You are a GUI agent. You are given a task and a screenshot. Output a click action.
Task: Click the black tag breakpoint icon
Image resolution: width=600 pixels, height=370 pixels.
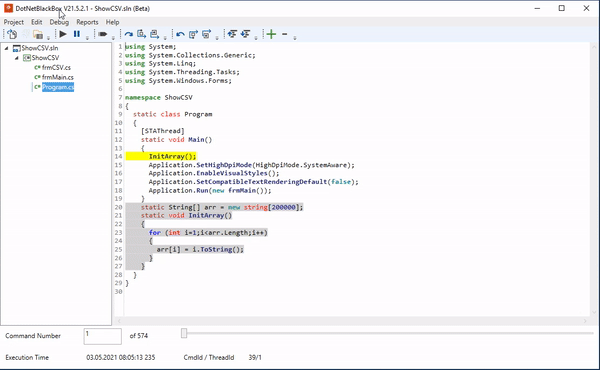[x=102, y=34]
